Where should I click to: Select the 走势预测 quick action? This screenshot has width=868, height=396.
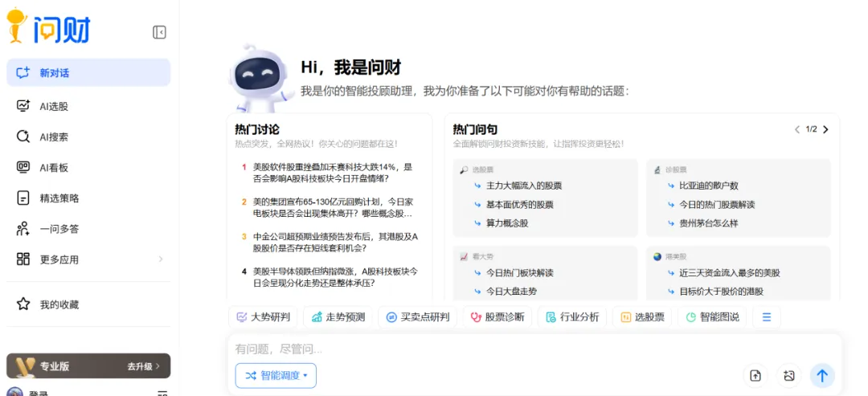(338, 317)
